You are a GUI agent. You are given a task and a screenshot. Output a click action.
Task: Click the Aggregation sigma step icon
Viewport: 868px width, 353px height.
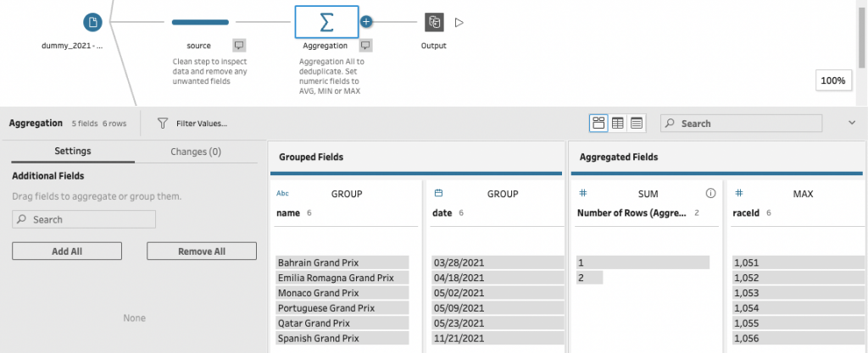[x=326, y=23]
